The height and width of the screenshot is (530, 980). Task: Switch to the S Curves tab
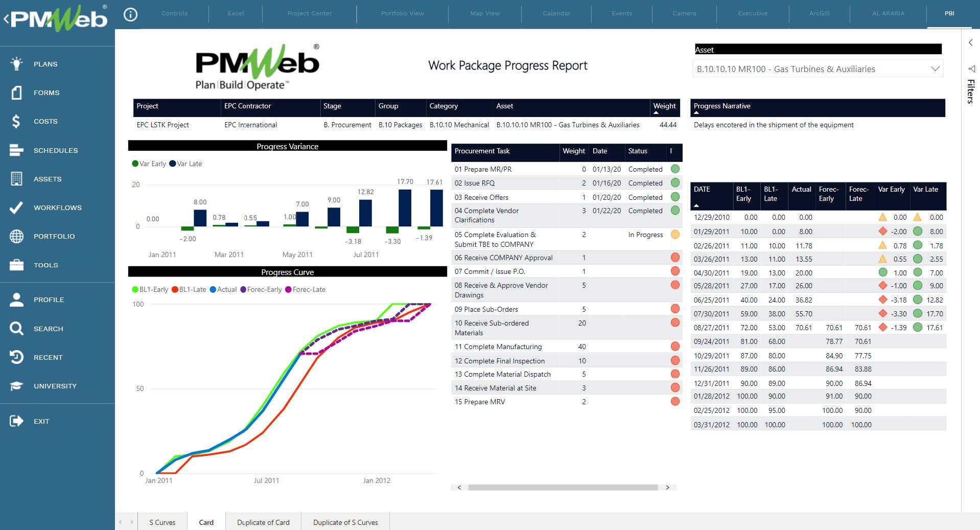162,522
